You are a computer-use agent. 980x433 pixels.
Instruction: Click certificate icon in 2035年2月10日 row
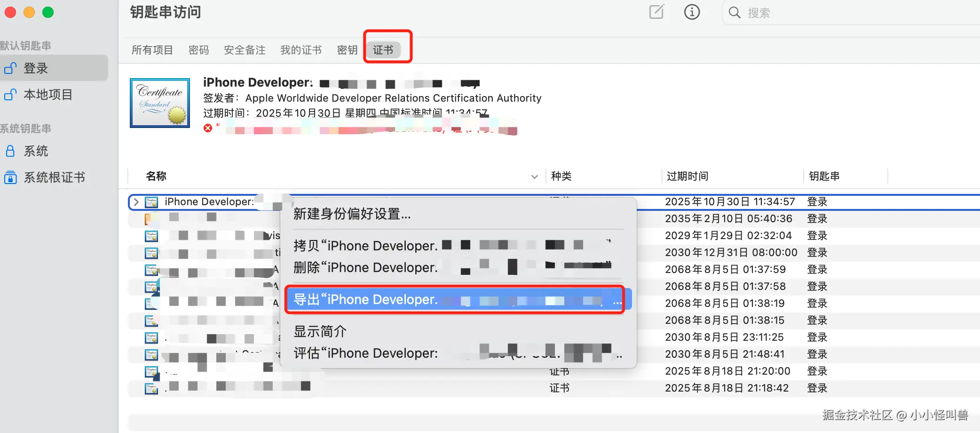(150, 219)
